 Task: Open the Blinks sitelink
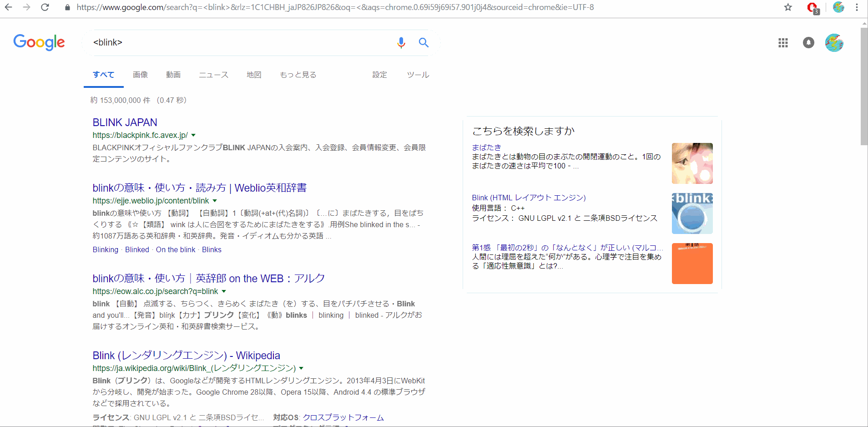coord(212,249)
